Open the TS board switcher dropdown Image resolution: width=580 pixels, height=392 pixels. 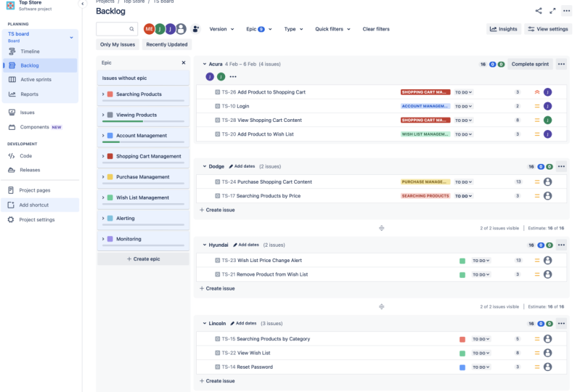point(71,37)
